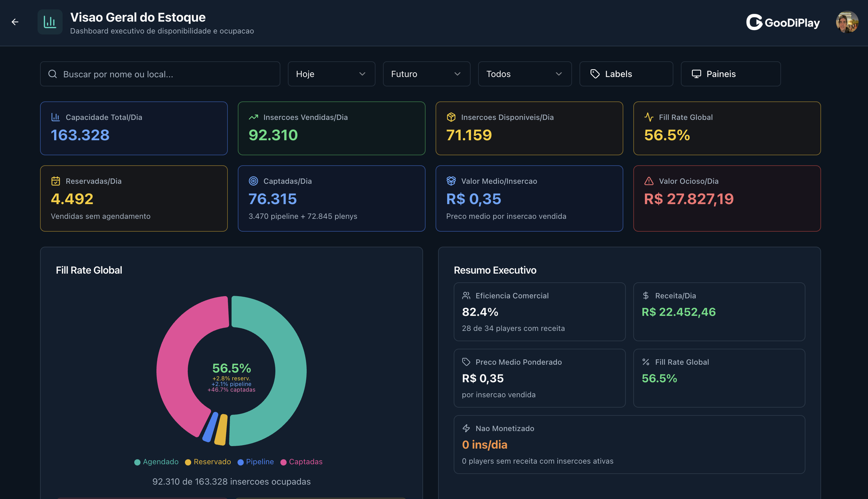Screen dimensions: 868x499
Task: Click '0 ins/dia' value
Action: tap(484, 445)
